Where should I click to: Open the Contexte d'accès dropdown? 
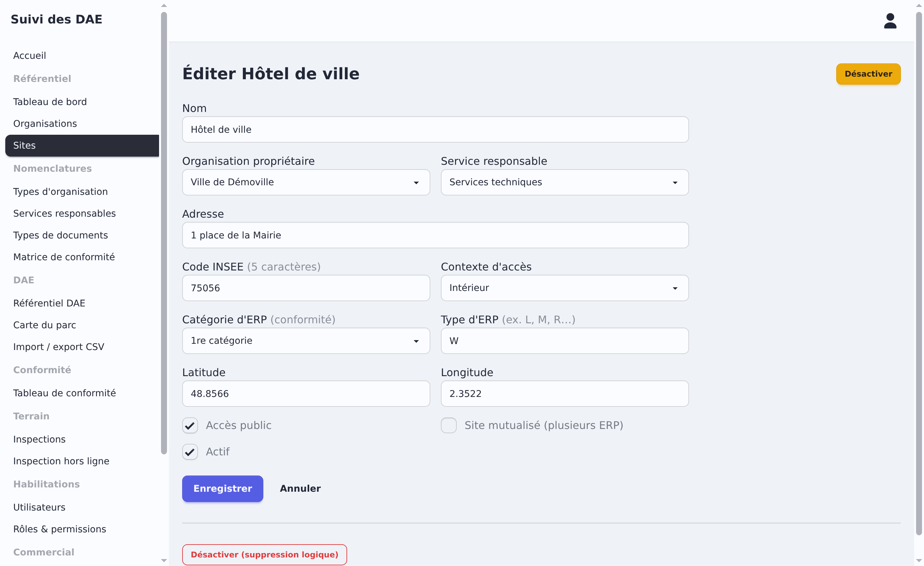(x=564, y=288)
